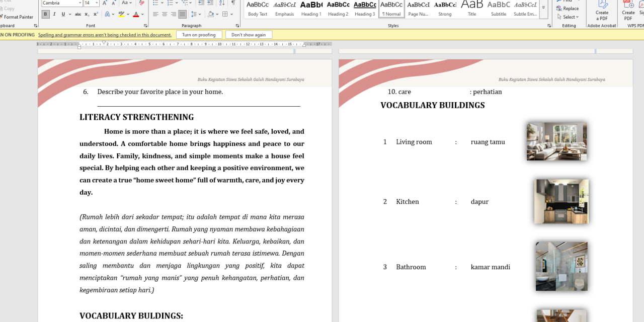Open the Cambria font name dropdown
644x322 pixels.
(80, 3)
